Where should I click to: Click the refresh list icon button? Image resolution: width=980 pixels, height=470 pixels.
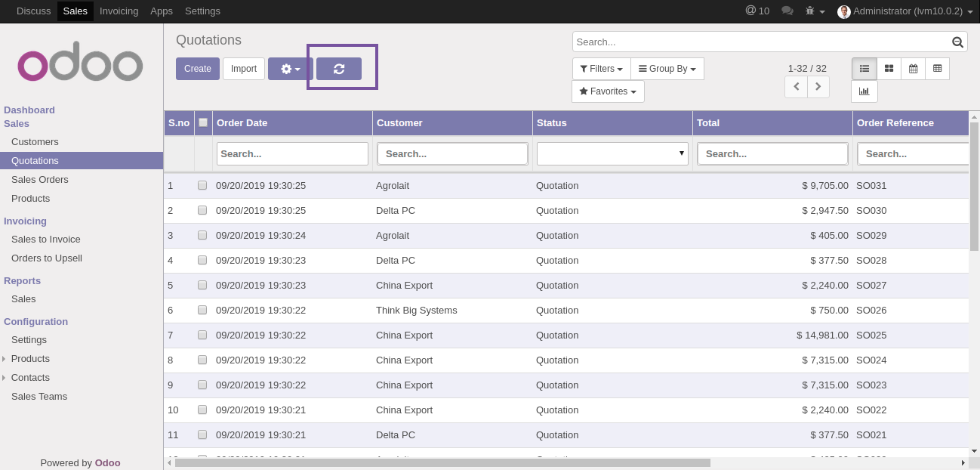338,69
